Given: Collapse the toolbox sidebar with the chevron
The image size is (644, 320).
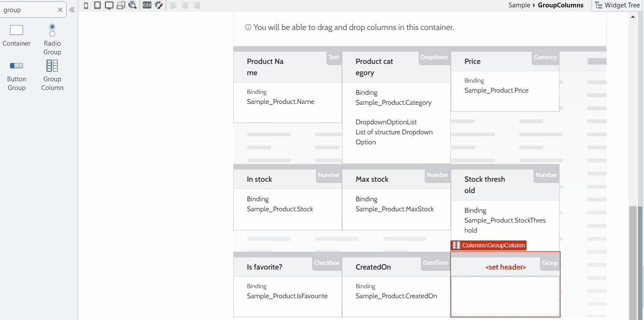Looking at the screenshot, I should click(72, 9).
